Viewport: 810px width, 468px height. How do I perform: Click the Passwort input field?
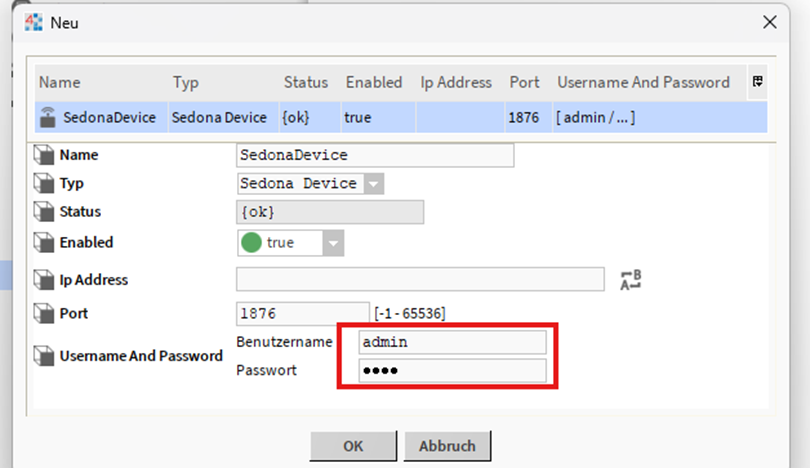pyautogui.click(x=452, y=370)
